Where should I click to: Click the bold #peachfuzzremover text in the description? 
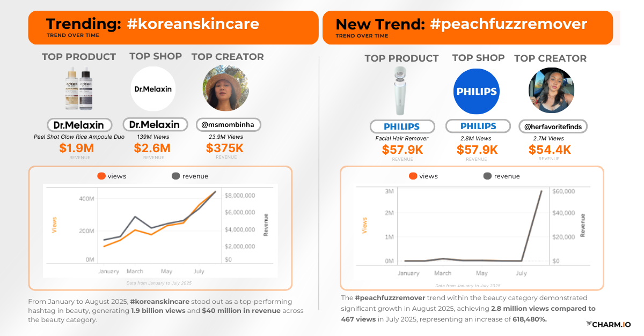(383, 298)
